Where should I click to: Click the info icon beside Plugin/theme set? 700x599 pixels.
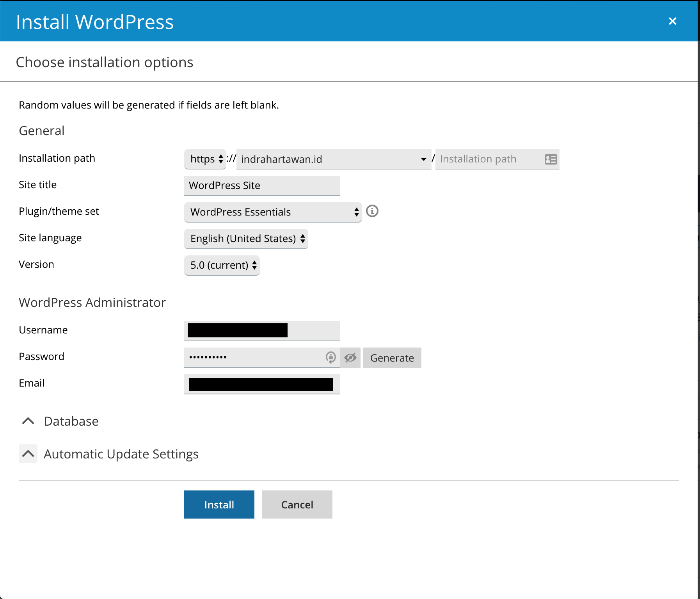372,211
